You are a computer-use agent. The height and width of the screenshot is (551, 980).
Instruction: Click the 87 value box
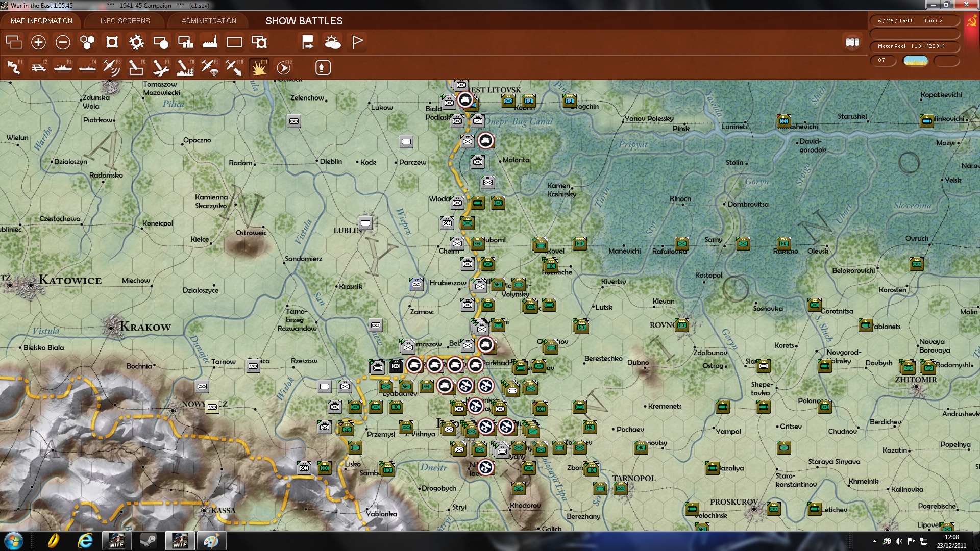click(883, 60)
